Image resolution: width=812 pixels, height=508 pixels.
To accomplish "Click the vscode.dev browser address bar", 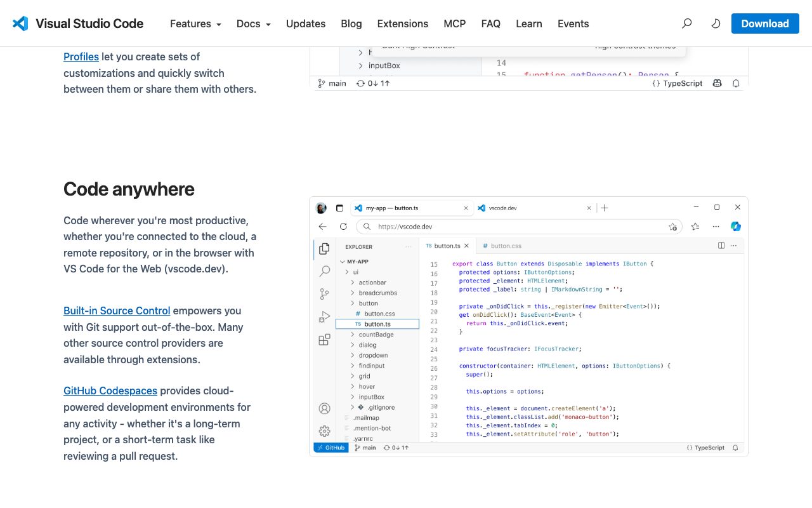I will pos(519,226).
